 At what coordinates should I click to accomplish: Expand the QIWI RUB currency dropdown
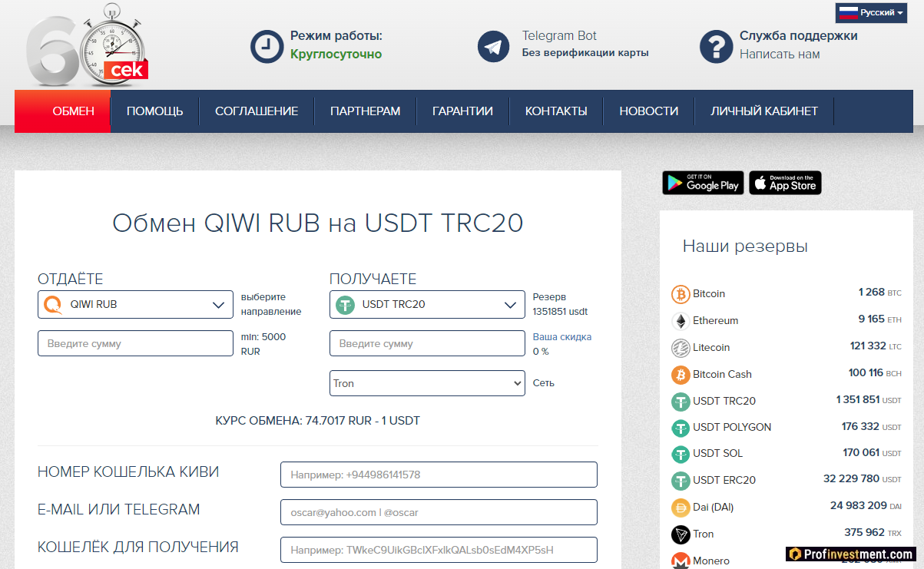point(135,305)
